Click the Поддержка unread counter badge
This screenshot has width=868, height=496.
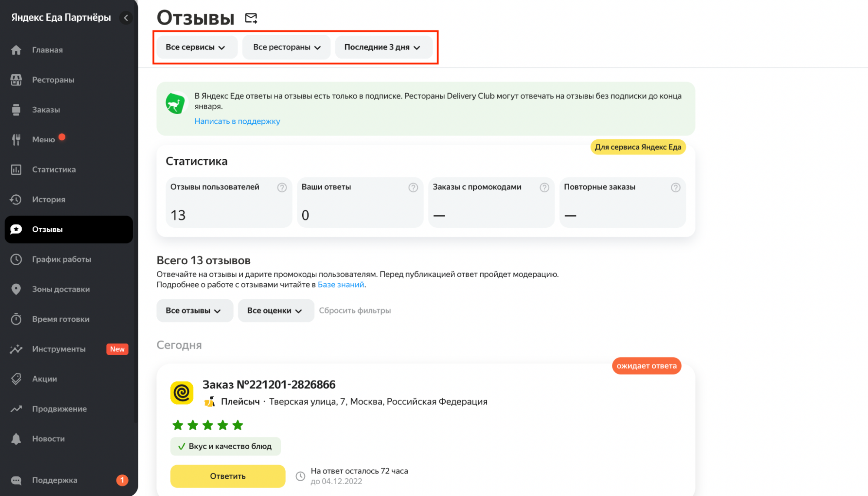pos(122,480)
